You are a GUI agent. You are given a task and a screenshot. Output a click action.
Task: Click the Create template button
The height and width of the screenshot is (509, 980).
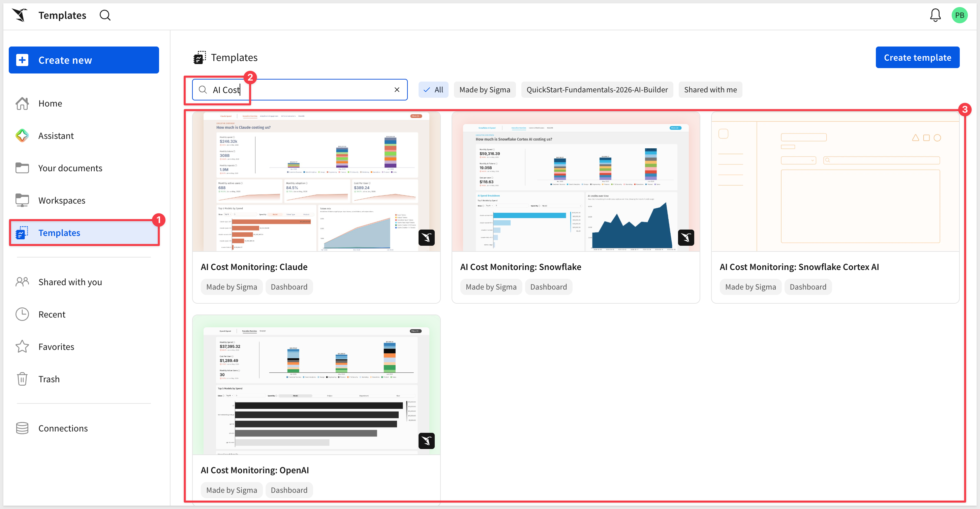tap(917, 57)
